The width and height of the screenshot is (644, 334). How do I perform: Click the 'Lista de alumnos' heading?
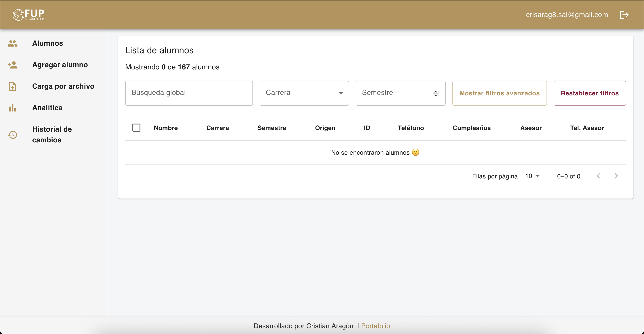point(159,50)
